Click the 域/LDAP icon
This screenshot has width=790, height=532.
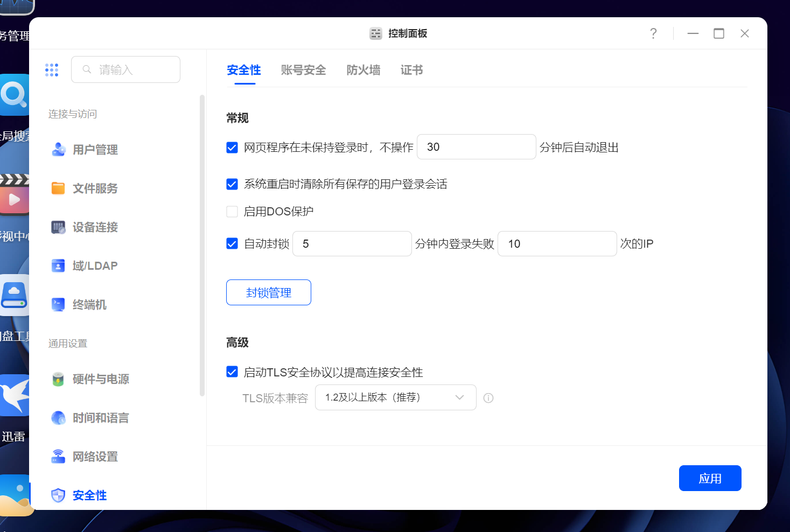[58, 266]
